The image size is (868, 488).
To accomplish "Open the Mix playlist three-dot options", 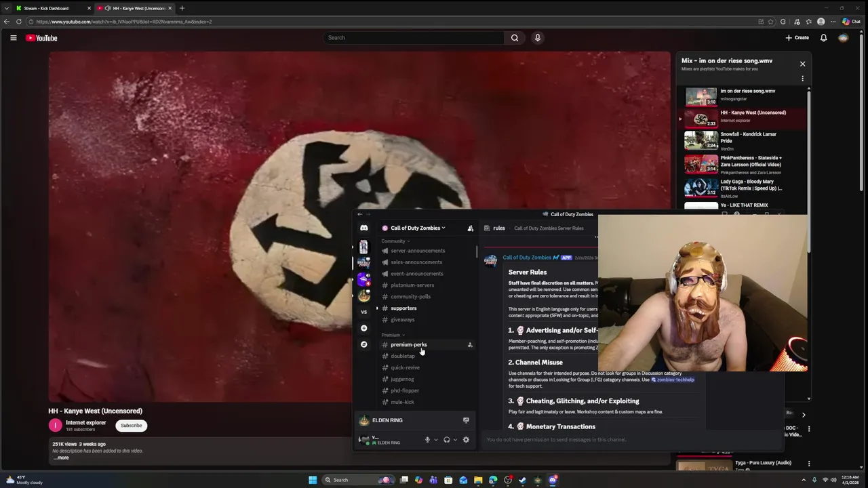I will click(x=802, y=79).
